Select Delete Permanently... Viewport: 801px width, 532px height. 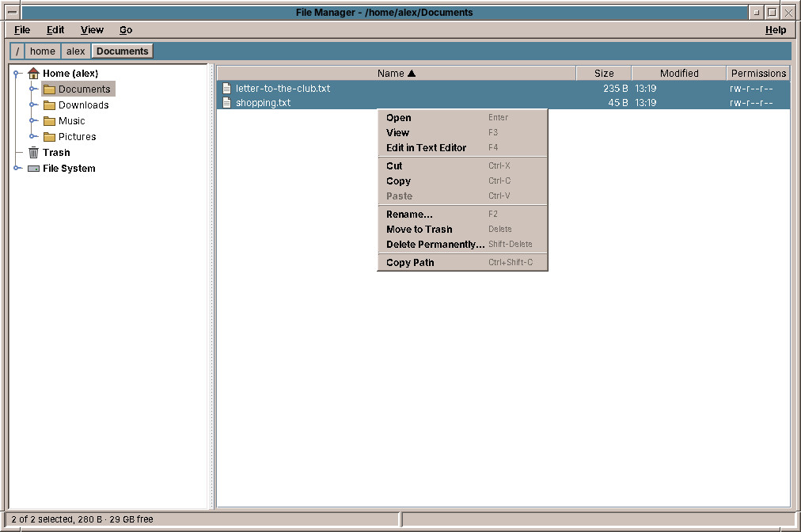click(462, 245)
